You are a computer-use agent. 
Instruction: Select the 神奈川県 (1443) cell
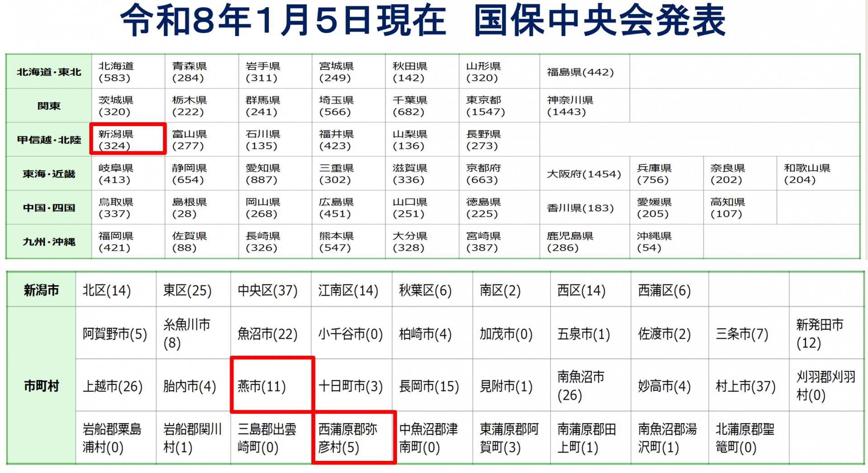point(584,106)
